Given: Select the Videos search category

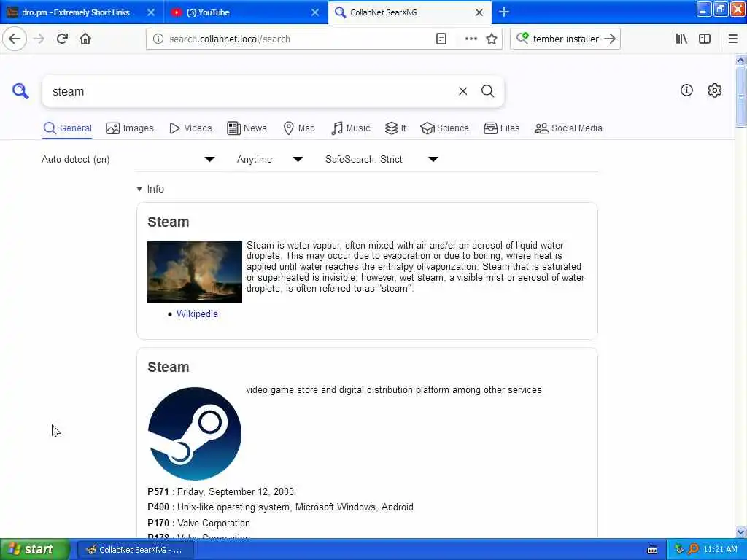Looking at the screenshot, I should 190,128.
